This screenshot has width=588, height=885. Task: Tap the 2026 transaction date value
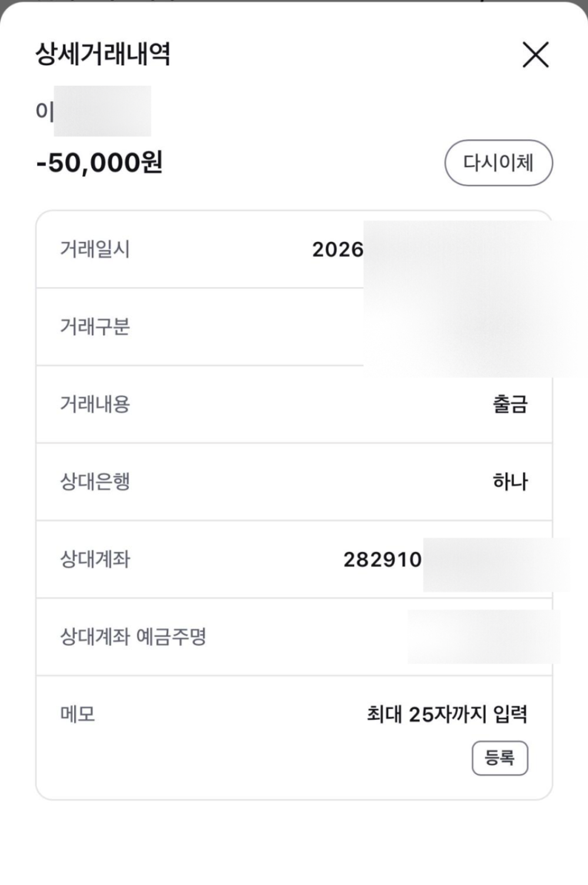coord(338,250)
